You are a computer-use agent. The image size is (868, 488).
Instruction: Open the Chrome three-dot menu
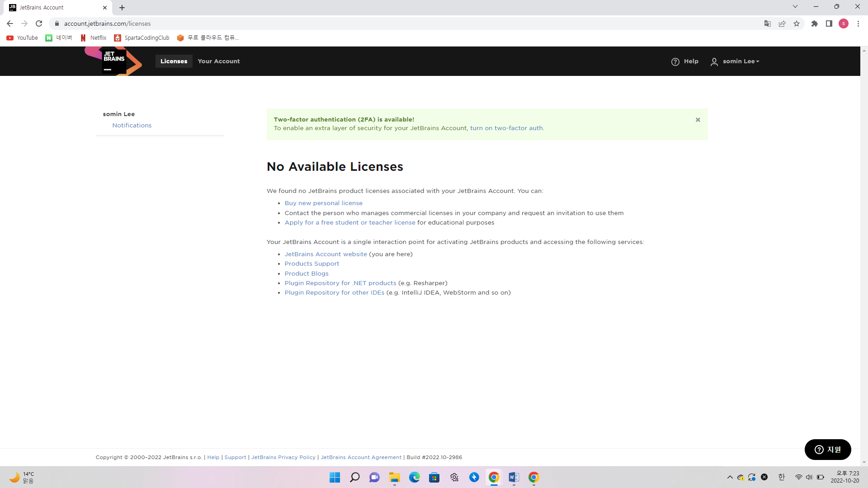tap(858, 23)
